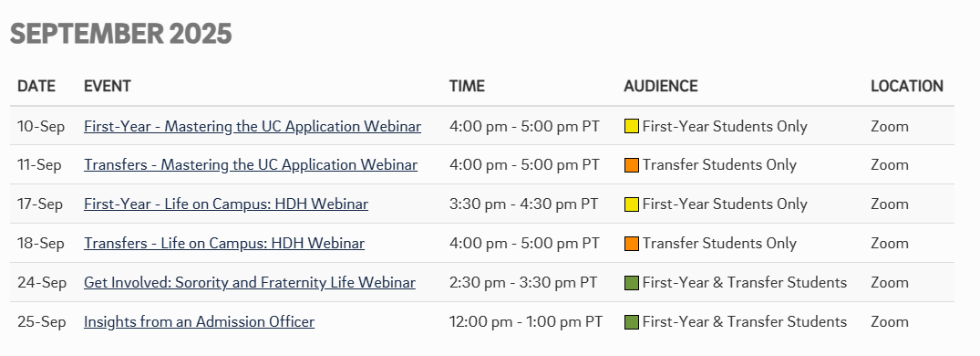Click the DATE column header
The image size is (980, 356).
[x=36, y=87]
